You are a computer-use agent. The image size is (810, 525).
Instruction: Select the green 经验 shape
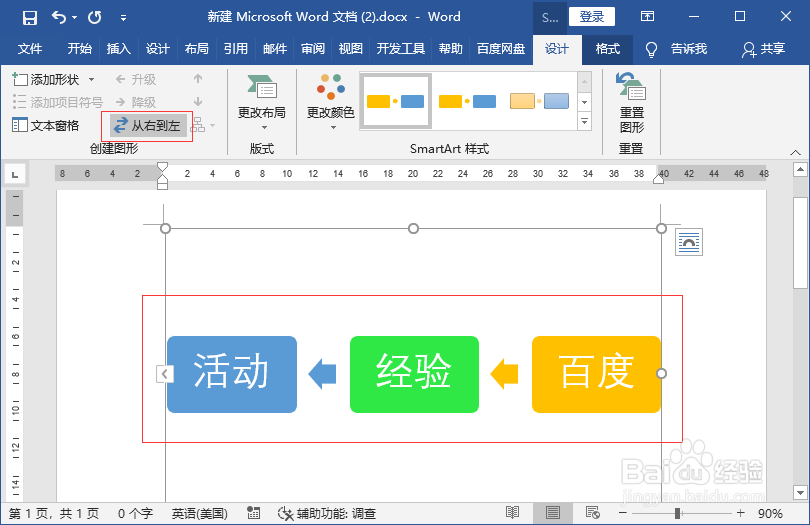[414, 374]
